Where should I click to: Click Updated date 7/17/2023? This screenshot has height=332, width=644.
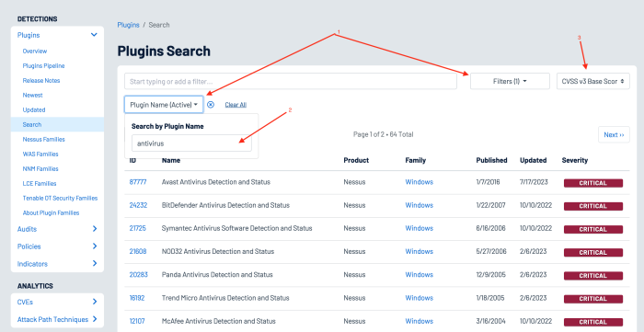(534, 182)
